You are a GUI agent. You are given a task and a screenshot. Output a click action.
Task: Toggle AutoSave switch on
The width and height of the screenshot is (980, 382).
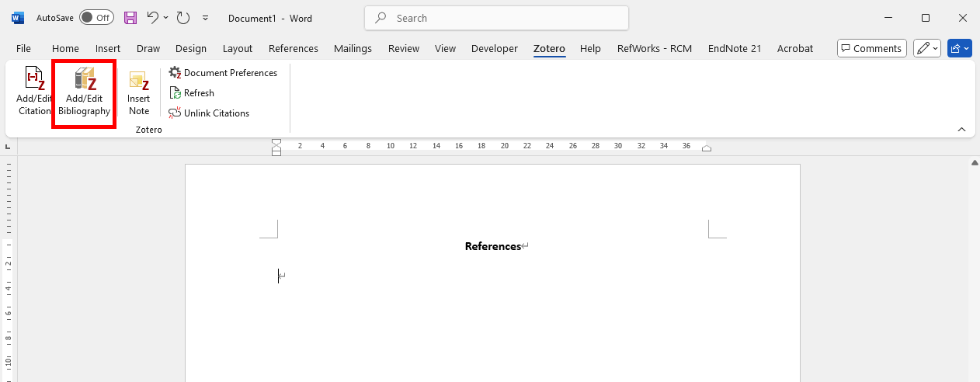[96, 18]
